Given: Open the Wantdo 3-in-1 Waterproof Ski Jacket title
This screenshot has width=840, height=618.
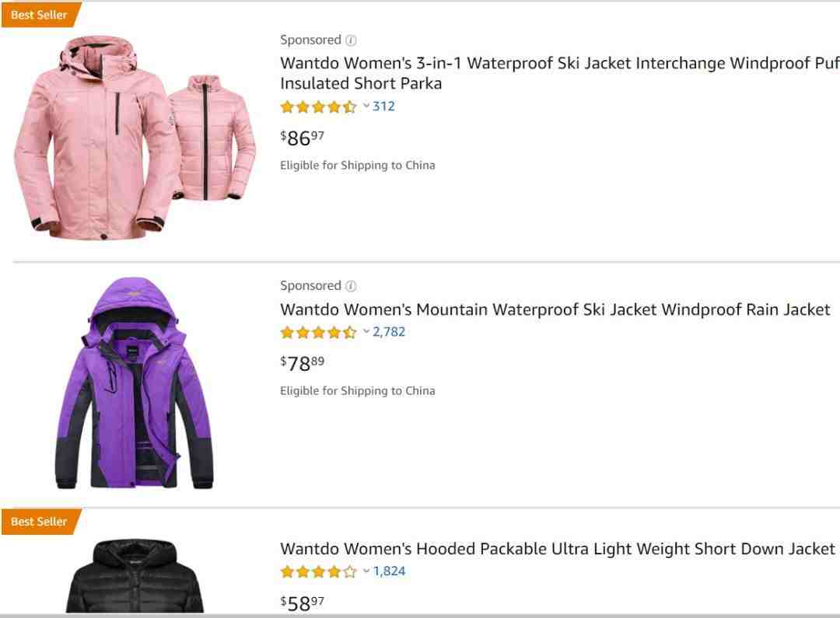Looking at the screenshot, I should (x=560, y=73).
